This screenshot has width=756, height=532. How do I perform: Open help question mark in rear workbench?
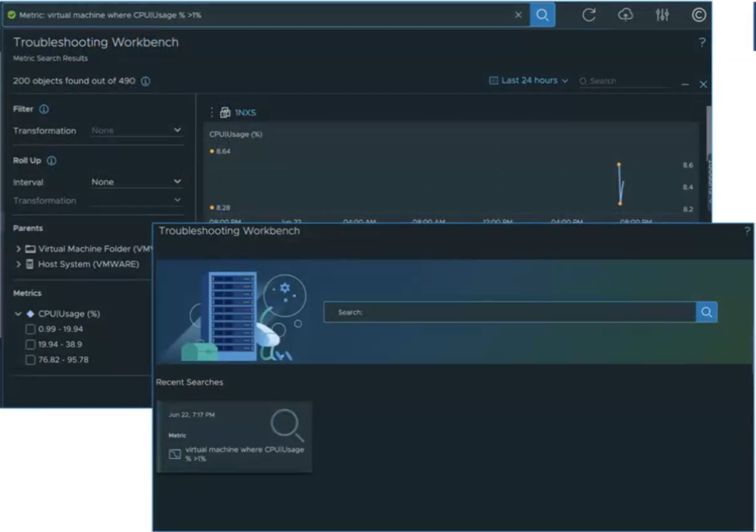click(x=702, y=42)
